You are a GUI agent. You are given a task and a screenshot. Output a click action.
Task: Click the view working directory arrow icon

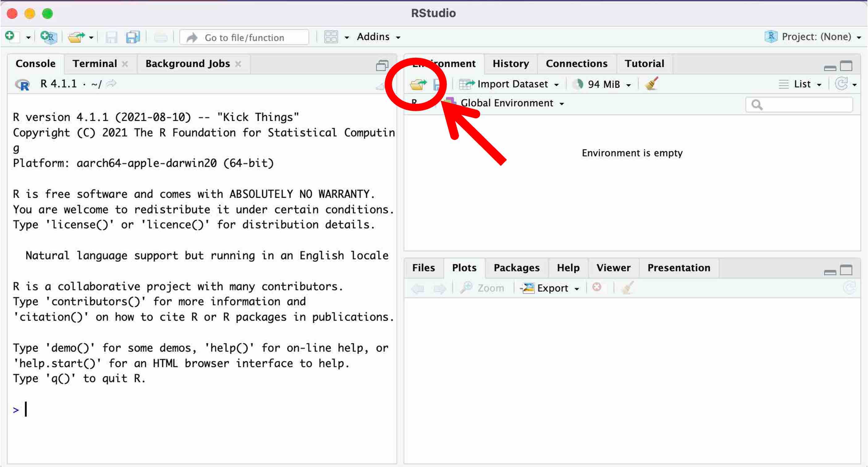pos(111,83)
